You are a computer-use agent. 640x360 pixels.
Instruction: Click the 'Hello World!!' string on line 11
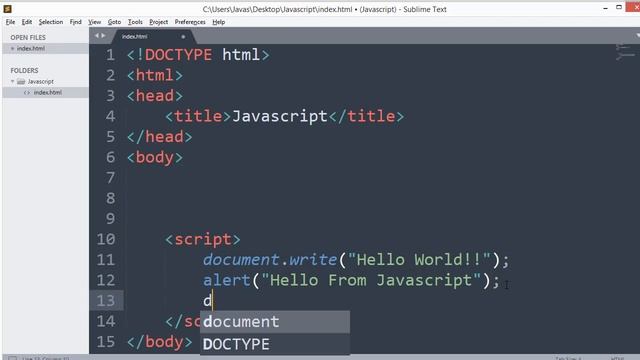coord(419,260)
